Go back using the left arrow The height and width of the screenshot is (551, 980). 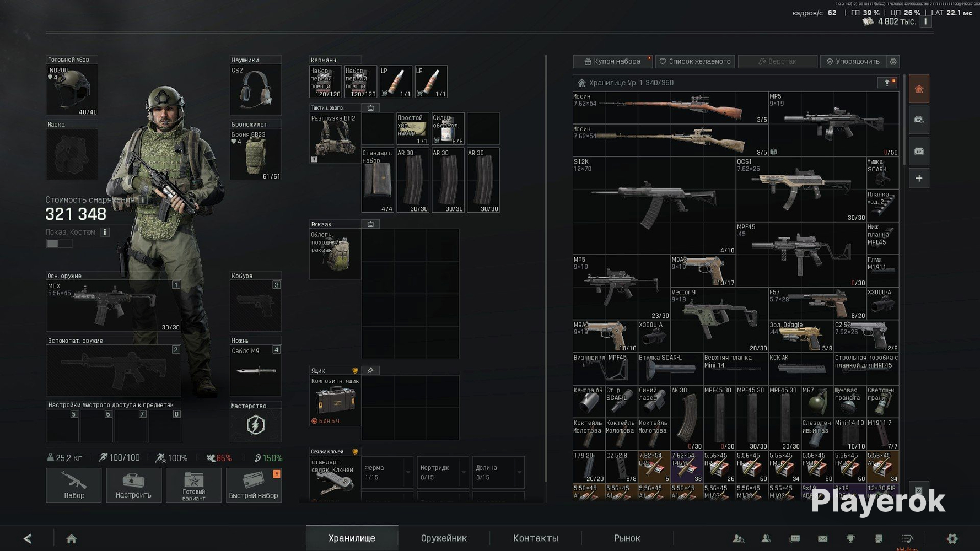click(28, 538)
